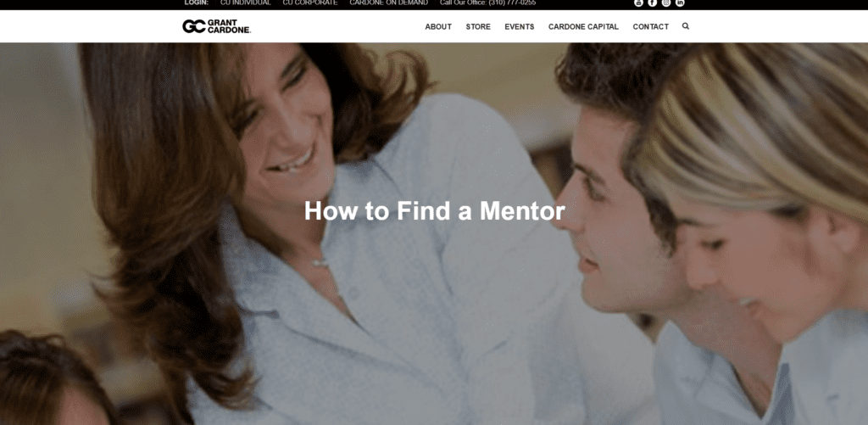
Task: Open the CONTACT menu item
Action: [x=650, y=26]
